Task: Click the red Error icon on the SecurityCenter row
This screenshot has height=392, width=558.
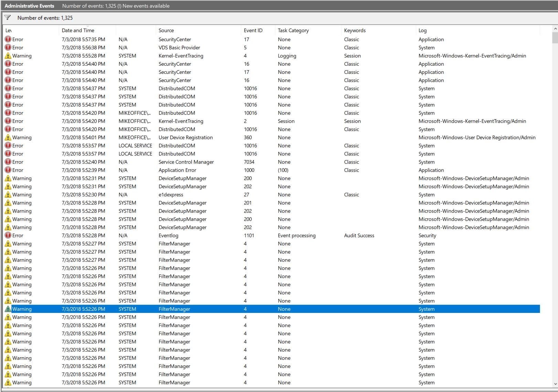Action: pos(8,39)
